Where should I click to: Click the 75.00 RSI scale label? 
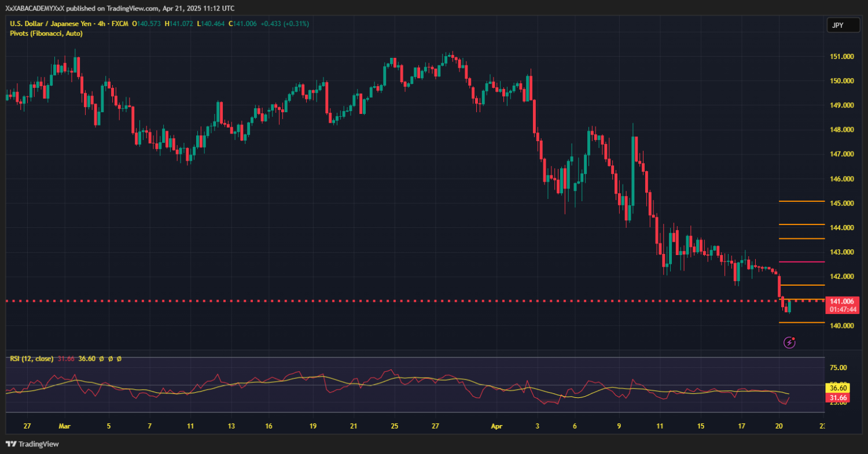838,368
